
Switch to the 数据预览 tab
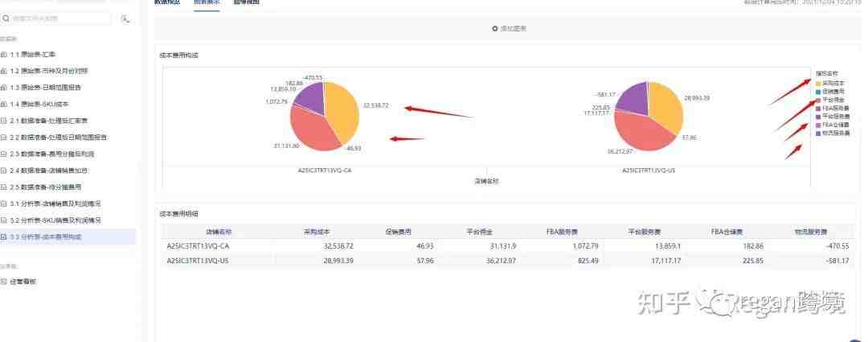click(166, 2)
